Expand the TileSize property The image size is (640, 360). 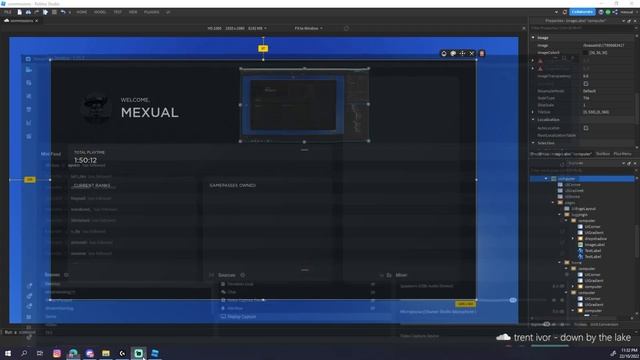click(533, 112)
